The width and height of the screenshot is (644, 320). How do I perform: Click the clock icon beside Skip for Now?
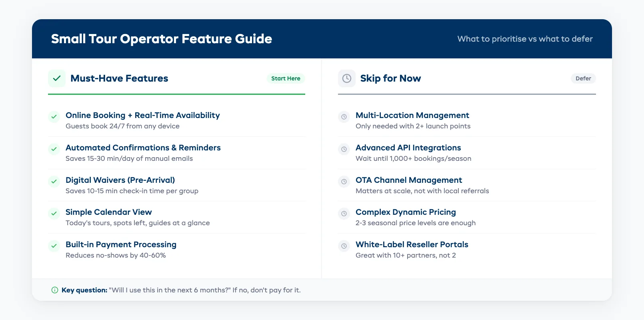coord(347,78)
